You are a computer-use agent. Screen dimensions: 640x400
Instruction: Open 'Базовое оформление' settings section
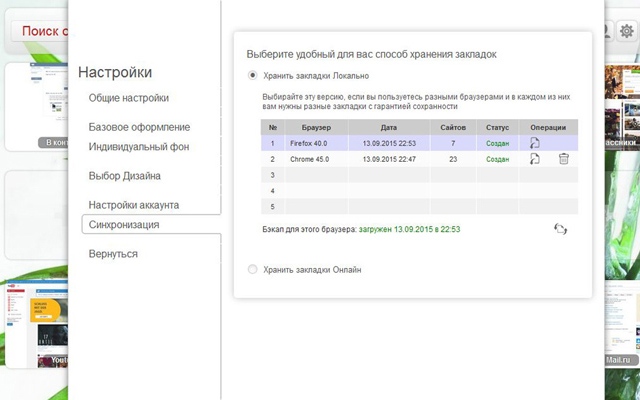click(x=139, y=127)
